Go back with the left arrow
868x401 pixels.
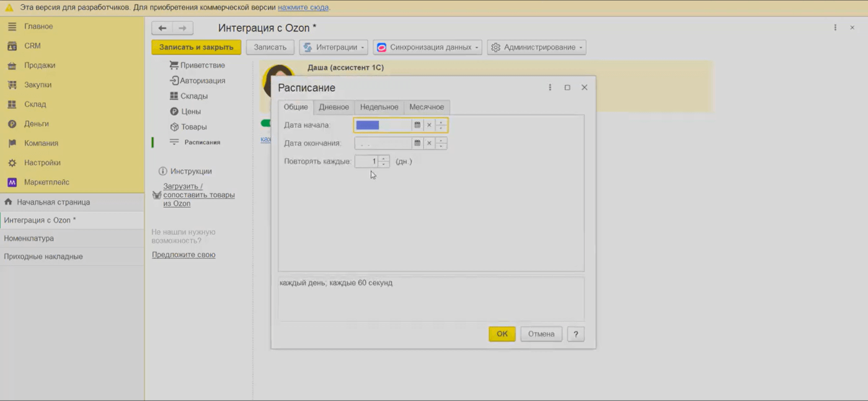(x=162, y=28)
